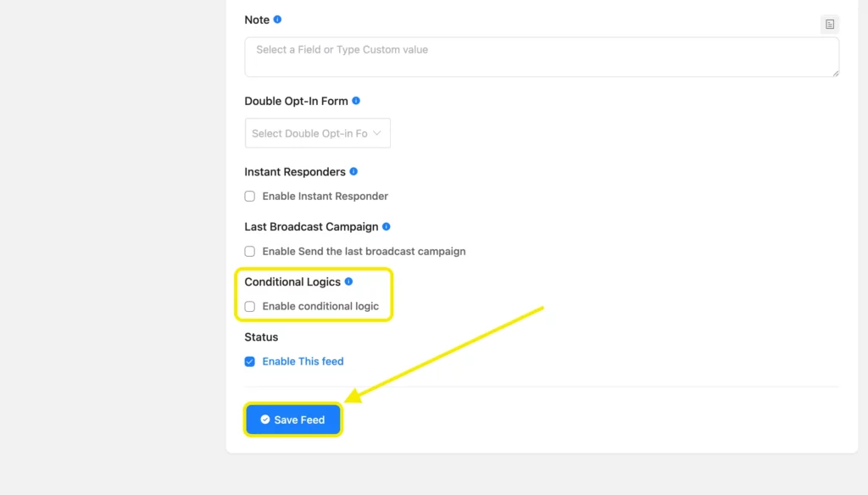Viewport: 868px width, 495px height.
Task: Enable the conditional logic checkbox
Action: coord(250,307)
